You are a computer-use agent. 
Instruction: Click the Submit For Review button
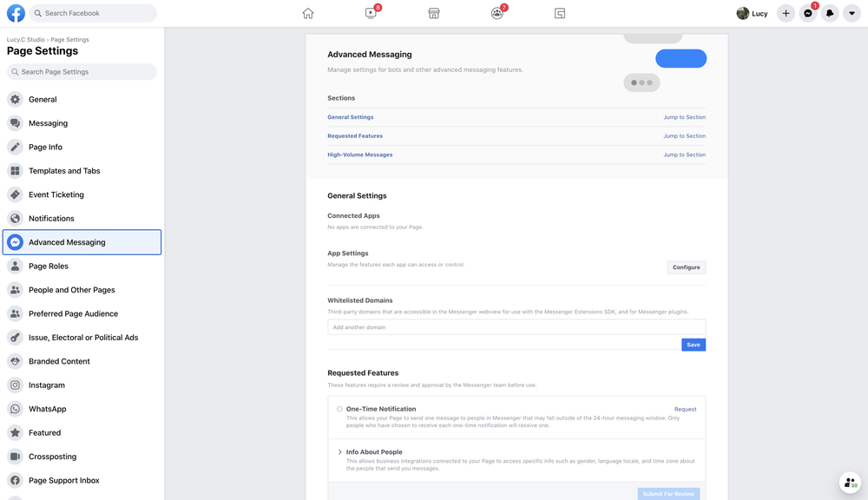[x=668, y=494]
